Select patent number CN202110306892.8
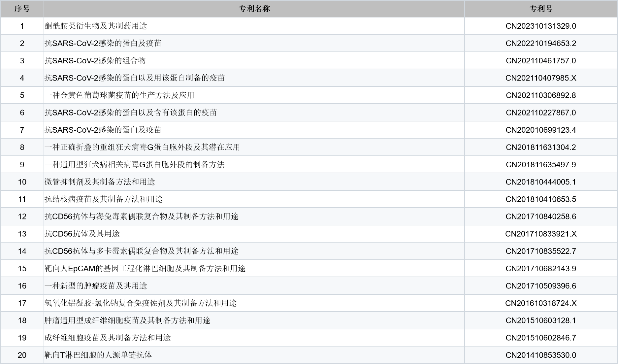Viewport: 618px width, 364px height. [x=541, y=95]
